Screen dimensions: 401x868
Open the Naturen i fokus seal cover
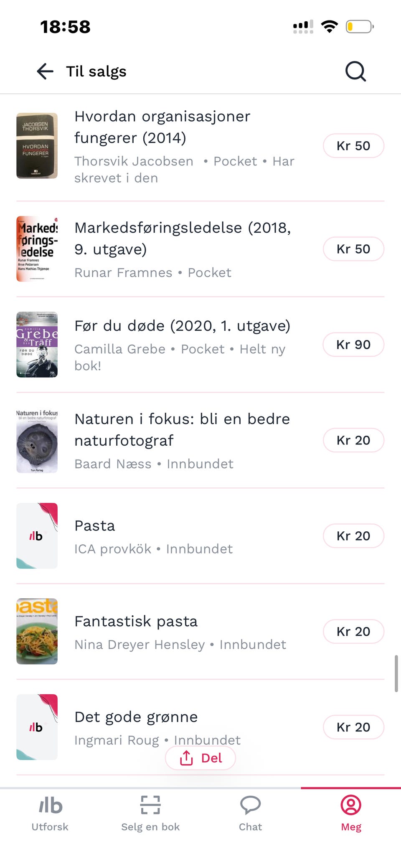pos(37,440)
